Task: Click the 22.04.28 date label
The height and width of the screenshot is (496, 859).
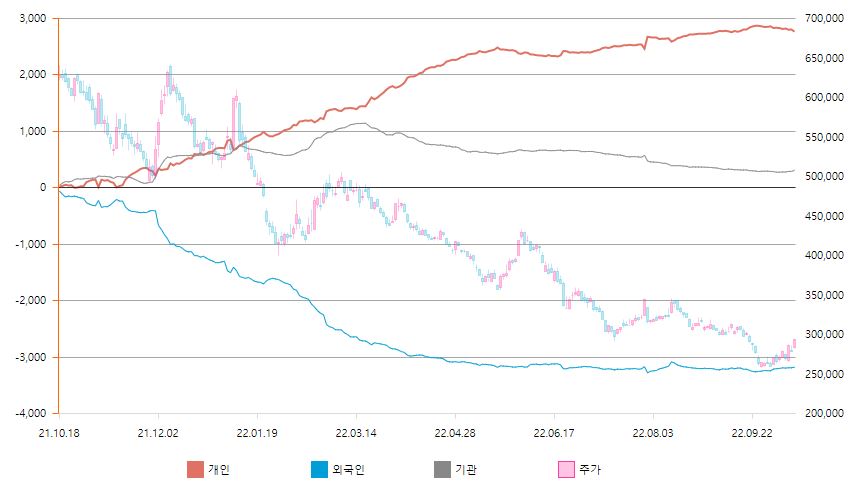Action: pyautogui.click(x=454, y=432)
